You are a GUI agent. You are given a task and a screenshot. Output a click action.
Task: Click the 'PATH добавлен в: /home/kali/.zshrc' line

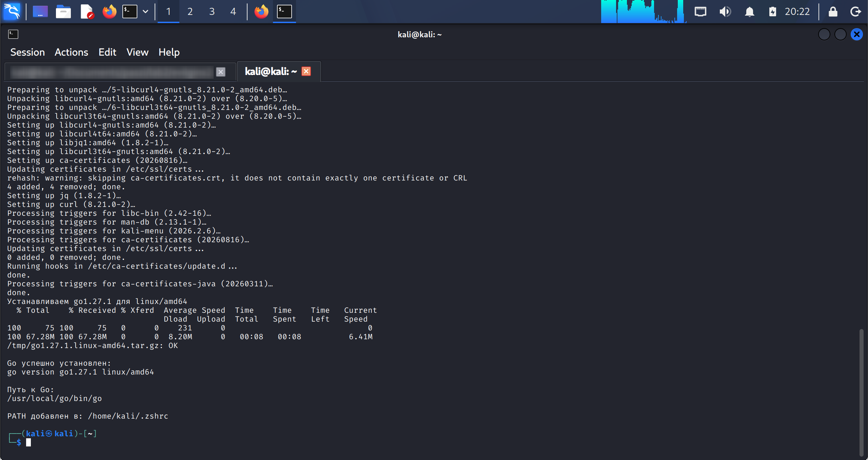point(88,416)
